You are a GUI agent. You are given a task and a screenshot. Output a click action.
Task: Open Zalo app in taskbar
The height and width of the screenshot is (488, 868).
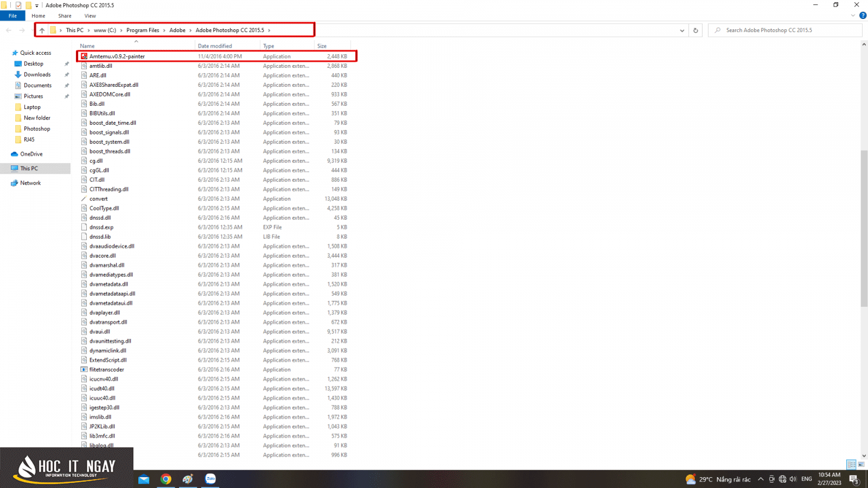coord(210,479)
